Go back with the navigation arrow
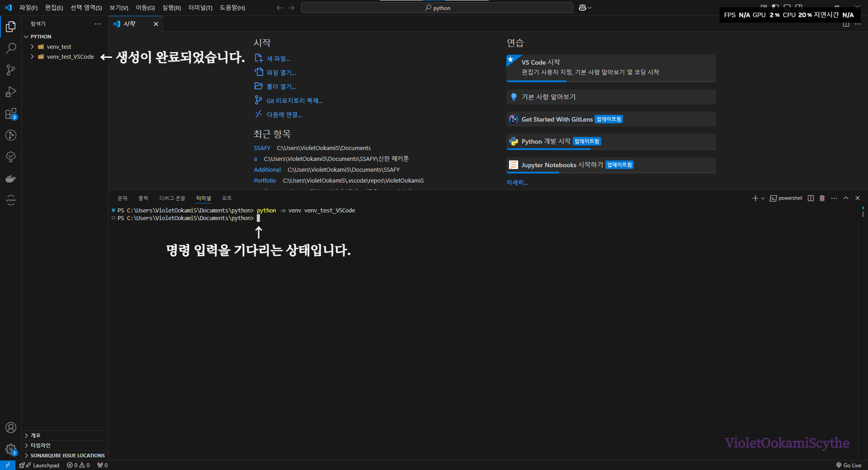Image resolution: width=868 pixels, height=470 pixels. click(279, 8)
